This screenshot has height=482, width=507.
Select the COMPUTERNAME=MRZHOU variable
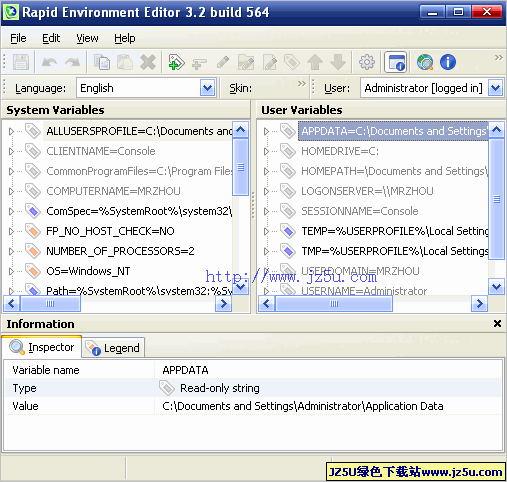(x=113, y=191)
